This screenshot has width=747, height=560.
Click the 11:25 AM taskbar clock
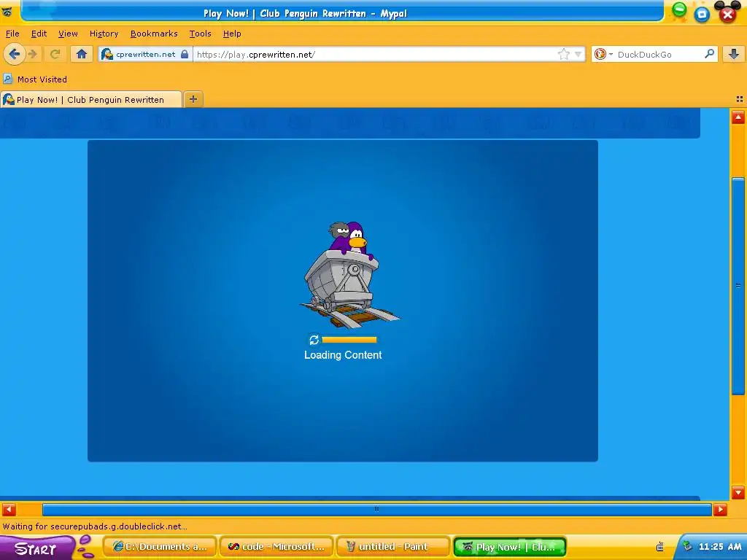(720, 547)
